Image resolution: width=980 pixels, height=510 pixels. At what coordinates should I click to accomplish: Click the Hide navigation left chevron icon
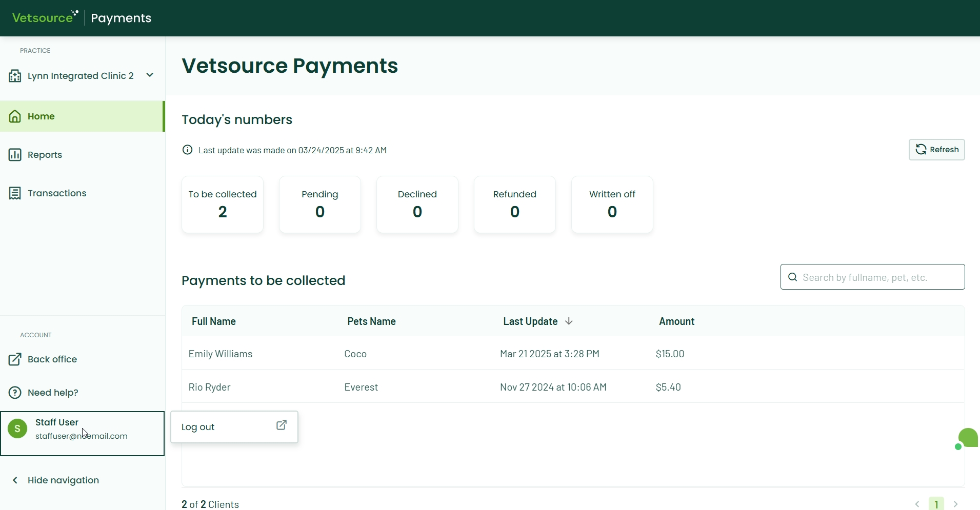pyautogui.click(x=15, y=480)
